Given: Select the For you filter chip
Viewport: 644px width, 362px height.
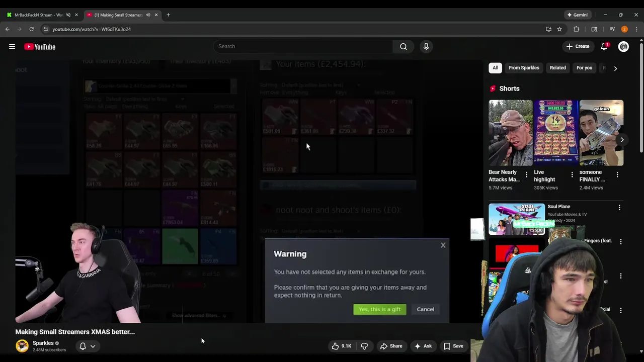Looking at the screenshot, I should pyautogui.click(x=584, y=68).
